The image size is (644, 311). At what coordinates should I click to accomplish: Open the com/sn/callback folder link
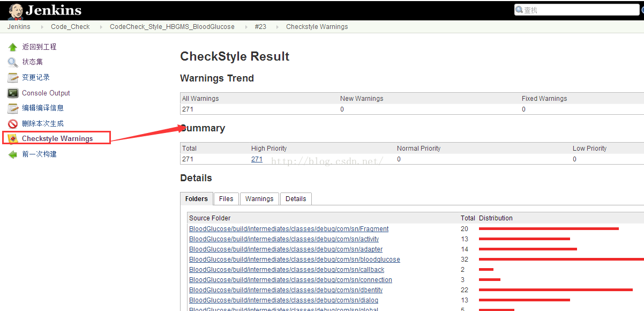point(287,270)
